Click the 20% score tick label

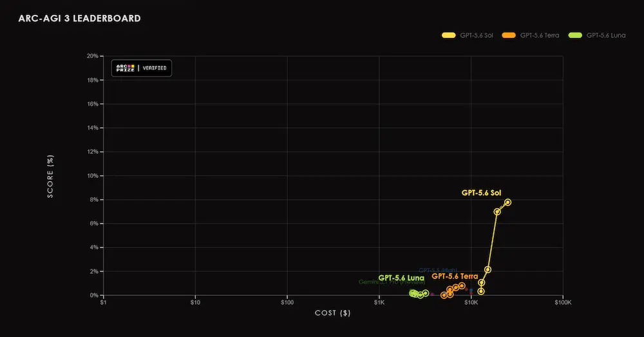[92, 56]
